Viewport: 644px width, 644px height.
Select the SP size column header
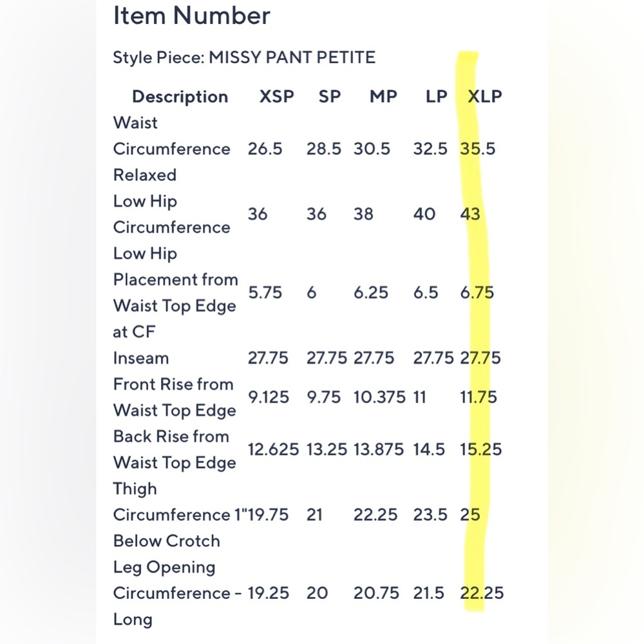[x=329, y=97]
